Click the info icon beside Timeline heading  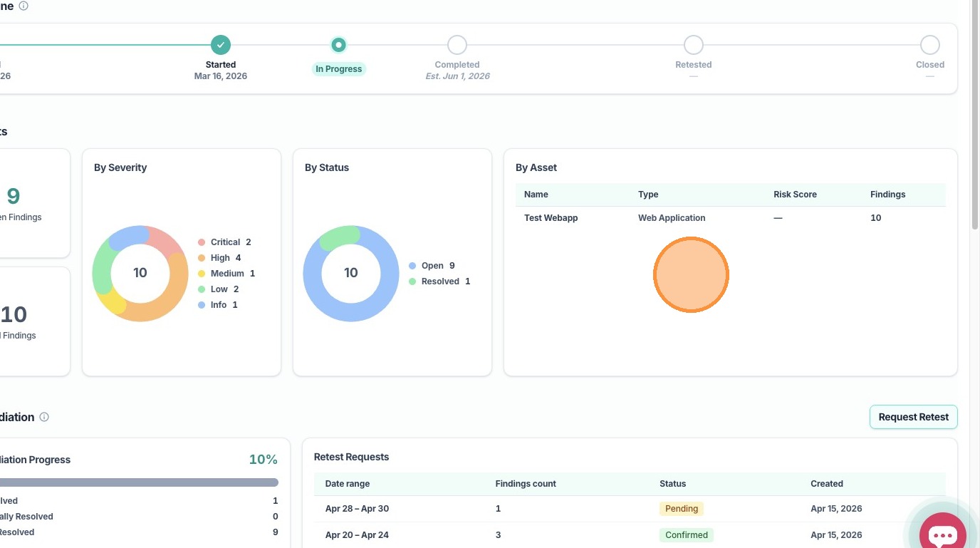point(24,6)
